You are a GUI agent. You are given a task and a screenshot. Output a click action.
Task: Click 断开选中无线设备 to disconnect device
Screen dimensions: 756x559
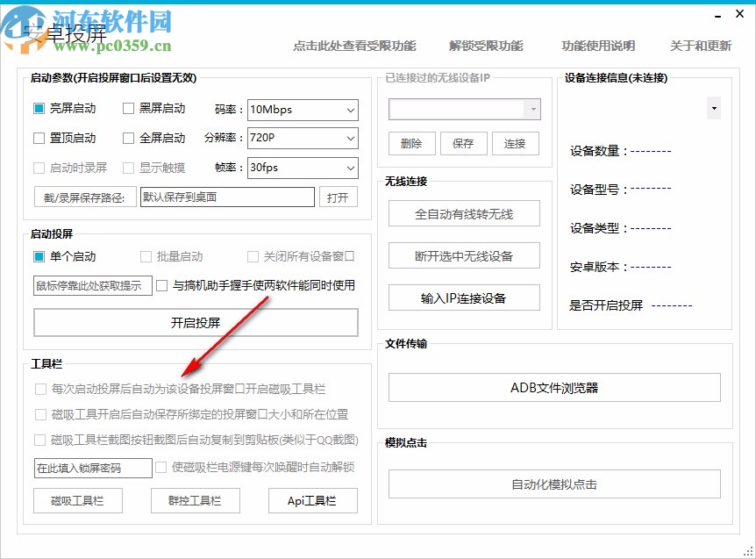[x=463, y=255]
